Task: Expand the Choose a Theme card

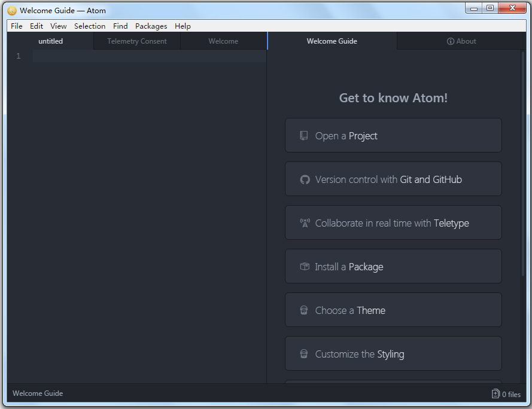Action: 393,310
